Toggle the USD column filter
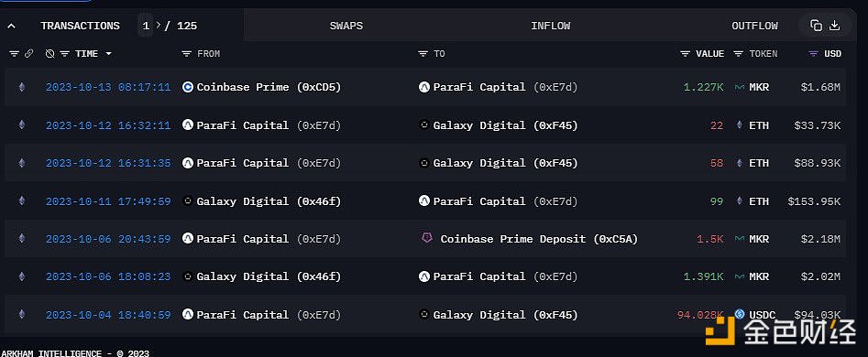 [813, 54]
